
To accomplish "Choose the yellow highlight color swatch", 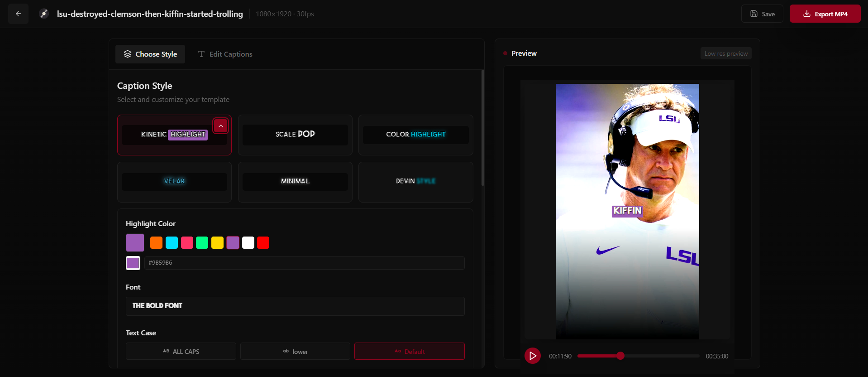I will click(217, 242).
